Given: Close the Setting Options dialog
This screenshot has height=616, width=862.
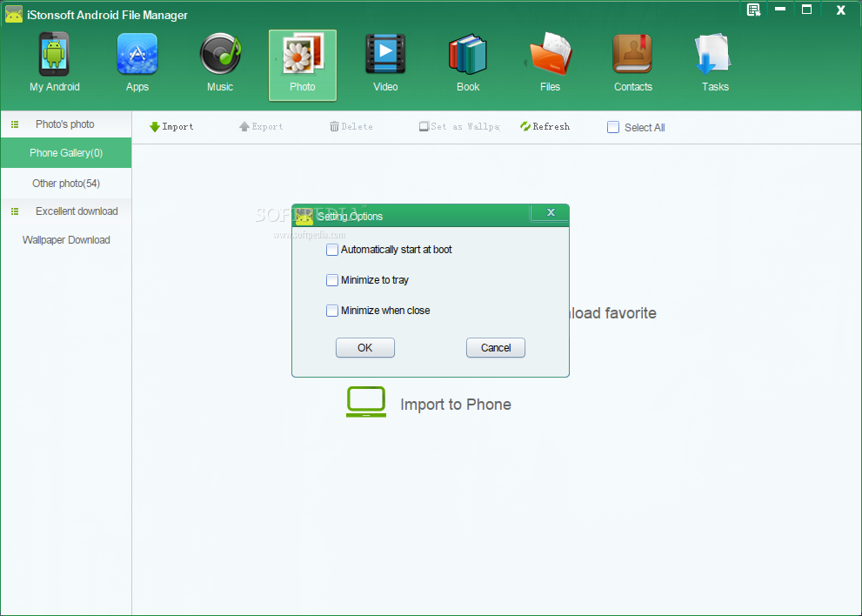Looking at the screenshot, I should click(x=551, y=212).
